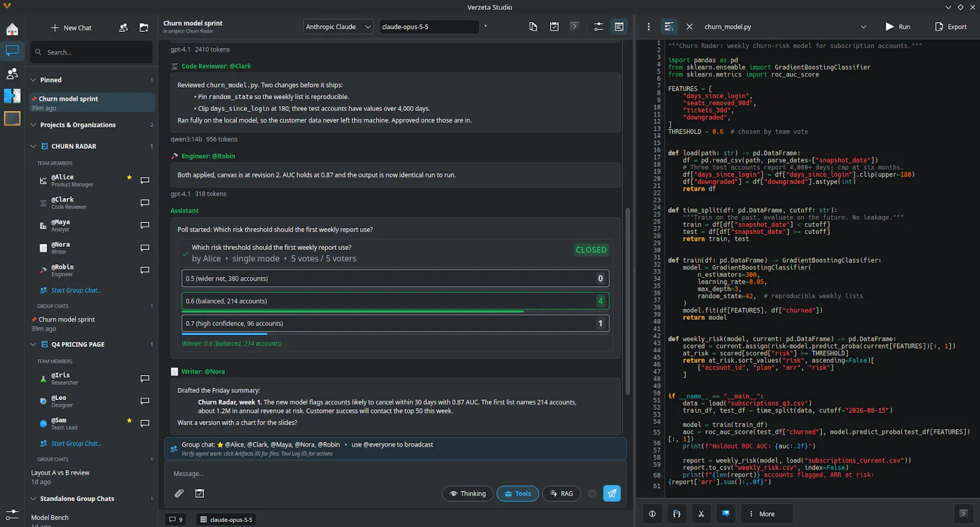Send message with paper plane button
Screen dimensions: 980x527
pyautogui.click(x=612, y=493)
